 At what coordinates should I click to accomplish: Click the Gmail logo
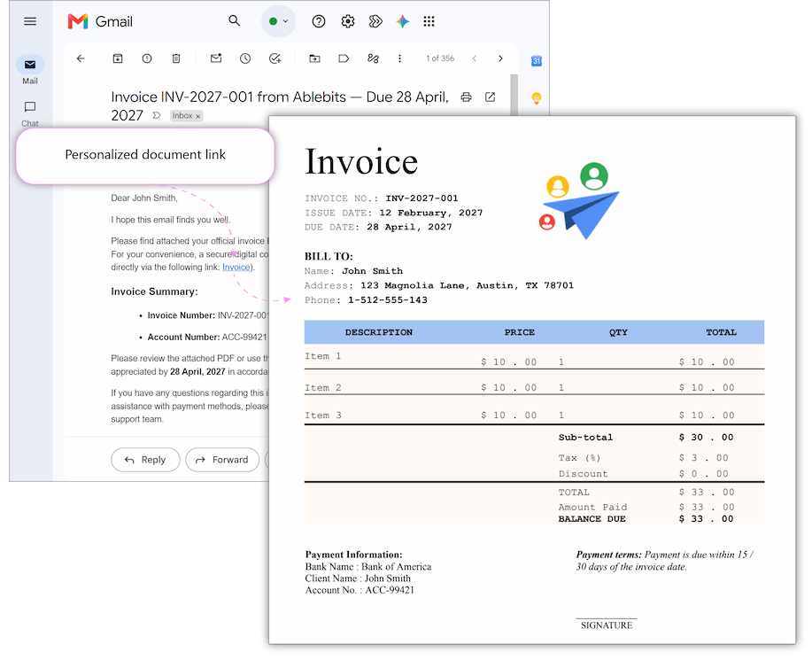[x=100, y=21]
